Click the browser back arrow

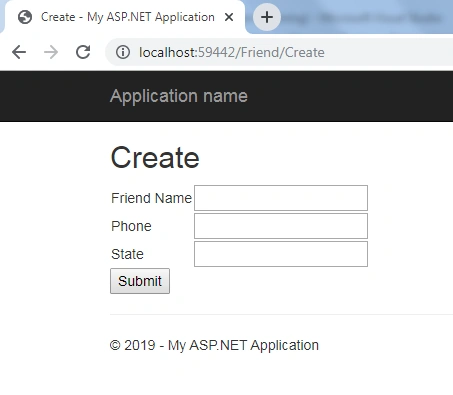coord(19,52)
